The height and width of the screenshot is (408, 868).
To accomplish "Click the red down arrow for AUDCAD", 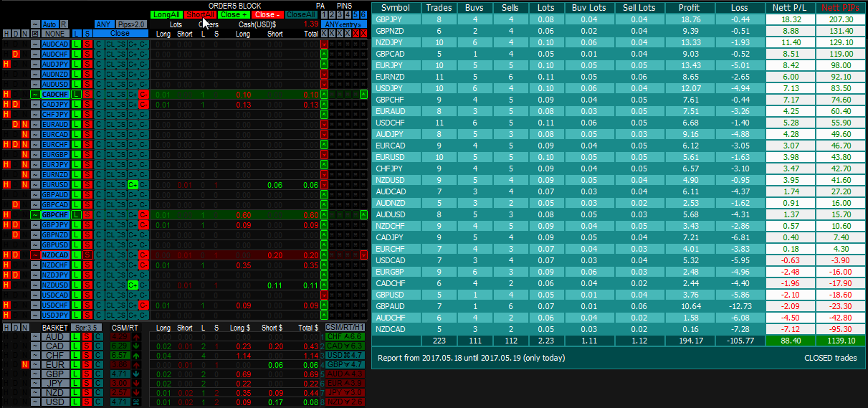I will point(324,44).
